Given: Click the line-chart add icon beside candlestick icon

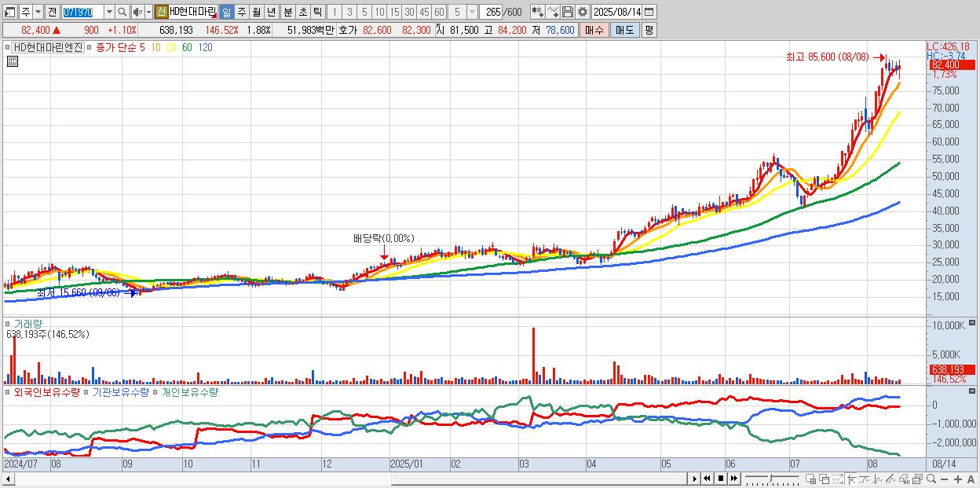Looking at the screenshot, I should (x=553, y=12).
